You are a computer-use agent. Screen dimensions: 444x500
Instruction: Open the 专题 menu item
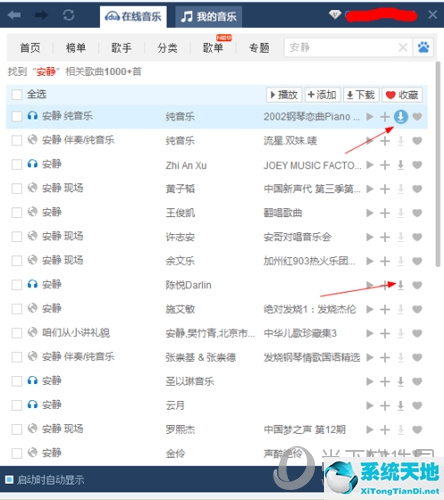[259, 48]
